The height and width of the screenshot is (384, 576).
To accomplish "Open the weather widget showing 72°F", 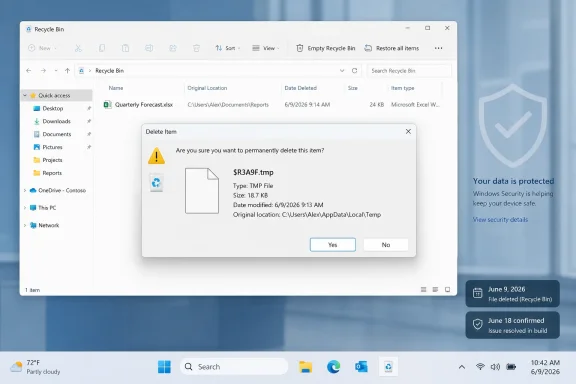I will 35,367.
